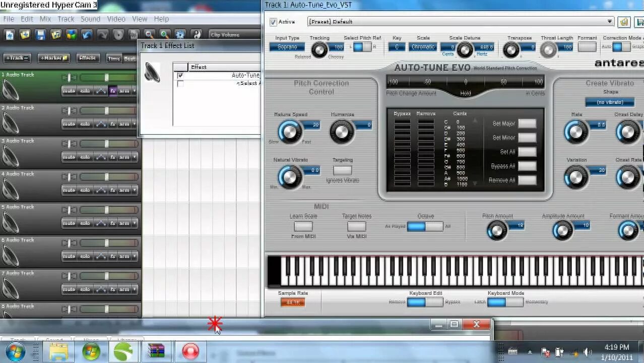
Task: Click the volume speaker tray icon
Action: point(588,352)
